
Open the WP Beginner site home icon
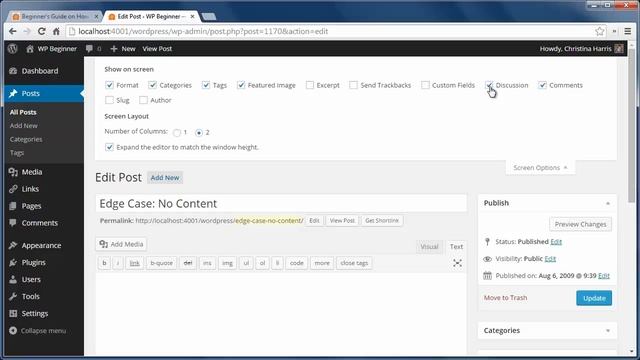(x=30, y=49)
